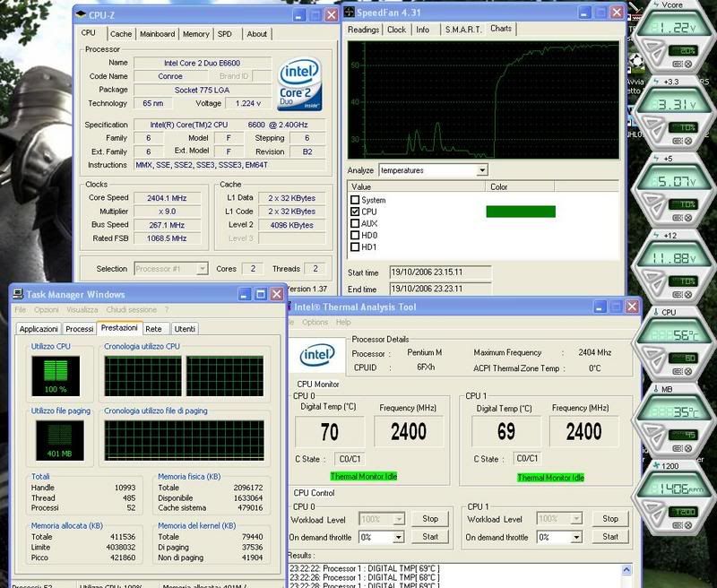
Task: Click the CPU temperature gauge showing 56°C
Action: coord(670,342)
